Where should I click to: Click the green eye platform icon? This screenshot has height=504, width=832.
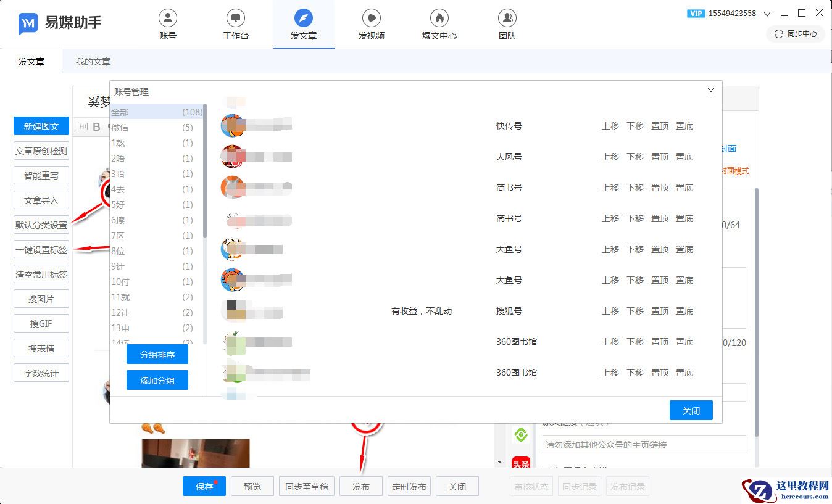tap(521, 436)
